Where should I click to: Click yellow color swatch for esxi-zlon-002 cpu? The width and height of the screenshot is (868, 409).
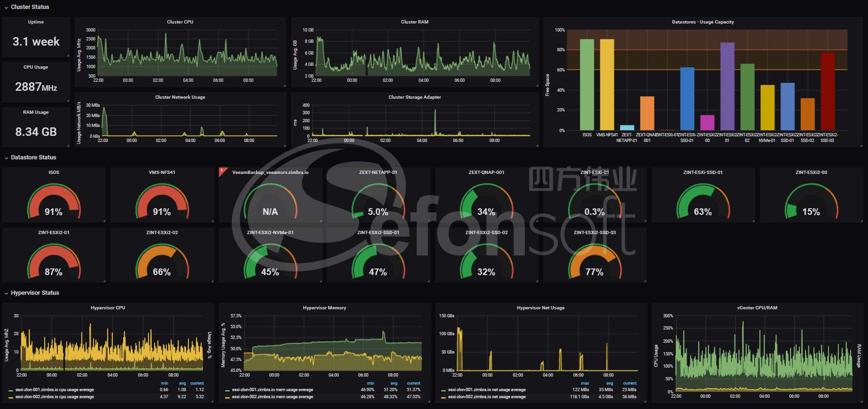click(x=11, y=397)
